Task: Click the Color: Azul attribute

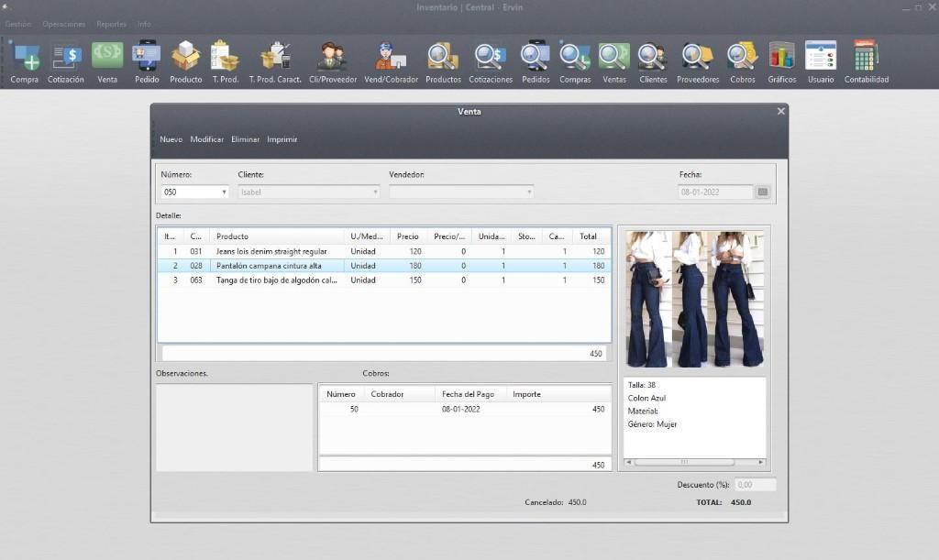Action: (x=646, y=398)
